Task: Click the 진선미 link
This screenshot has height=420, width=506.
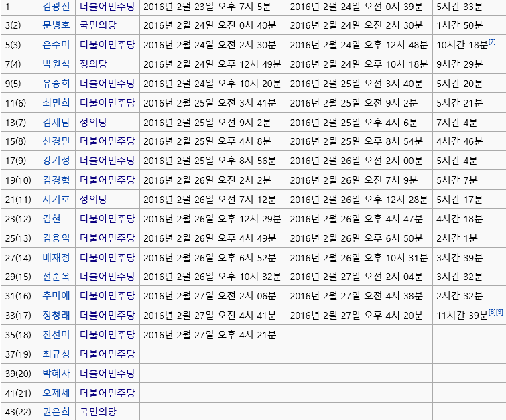Action: [x=56, y=334]
